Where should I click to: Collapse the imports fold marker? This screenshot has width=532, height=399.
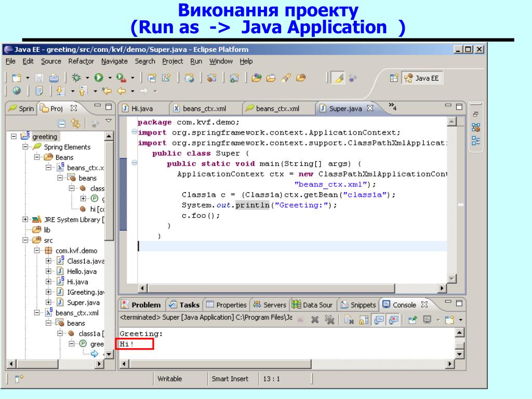click(135, 131)
